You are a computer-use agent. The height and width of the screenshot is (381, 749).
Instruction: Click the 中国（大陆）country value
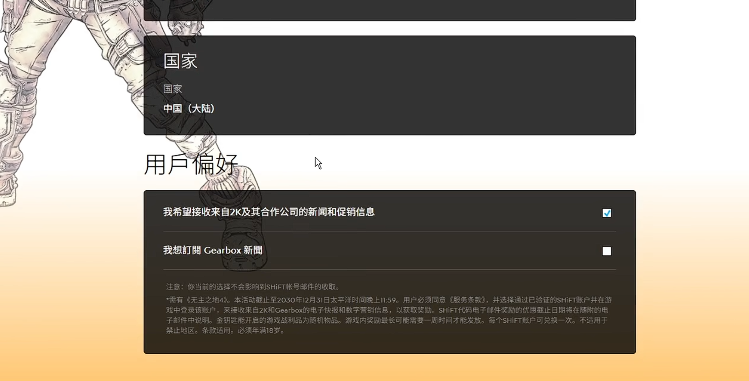[x=189, y=108]
